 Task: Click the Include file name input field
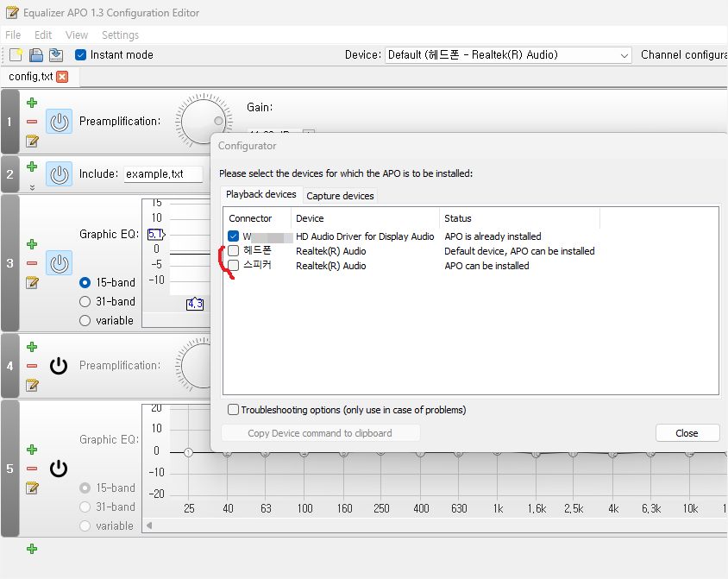[163, 174]
